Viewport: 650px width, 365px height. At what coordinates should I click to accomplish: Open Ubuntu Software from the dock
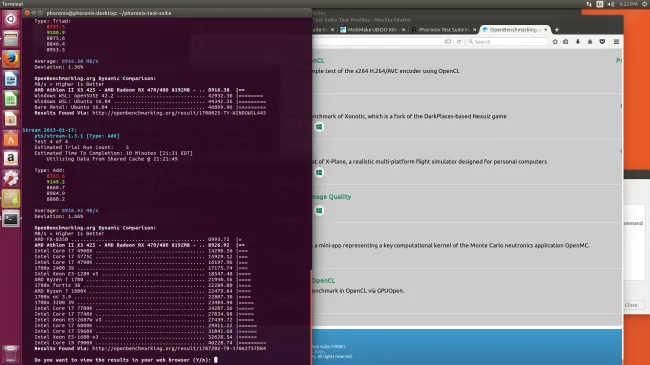[11, 139]
